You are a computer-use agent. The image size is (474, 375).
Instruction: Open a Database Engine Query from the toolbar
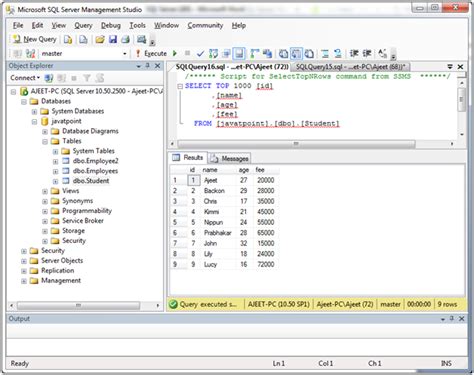(68, 39)
